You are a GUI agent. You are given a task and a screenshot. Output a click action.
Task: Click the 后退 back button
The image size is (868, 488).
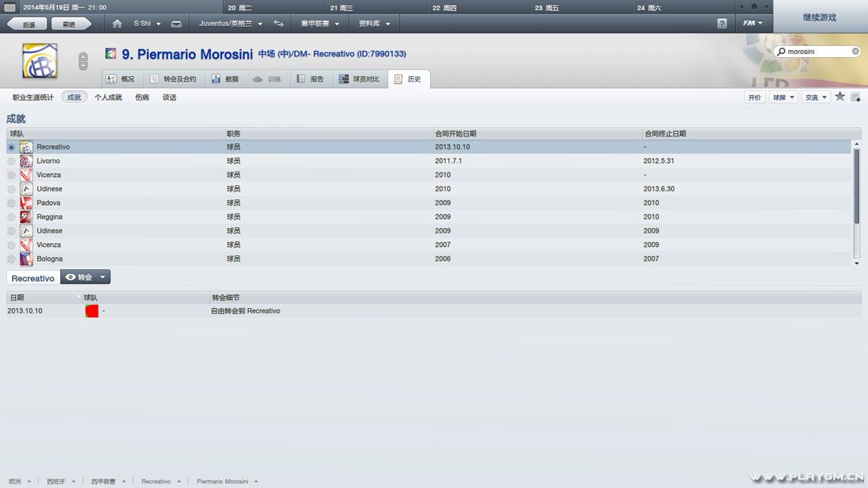(x=28, y=24)
